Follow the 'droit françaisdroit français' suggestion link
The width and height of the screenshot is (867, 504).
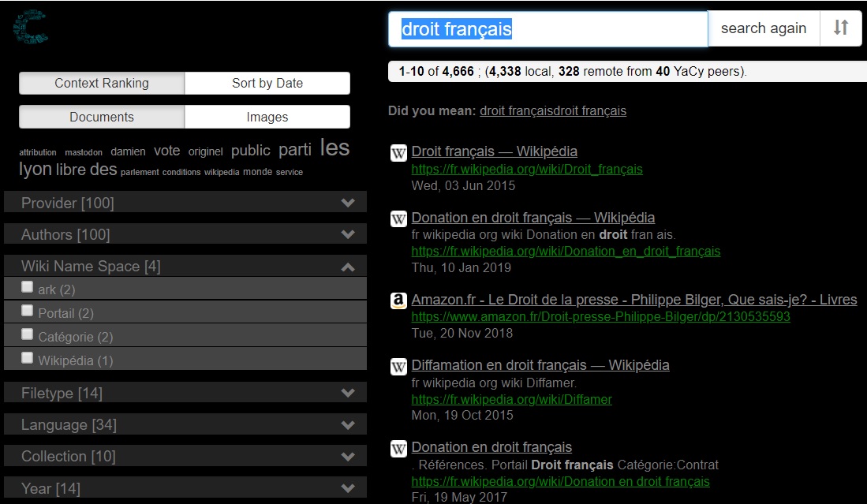(x=553, y=110)
